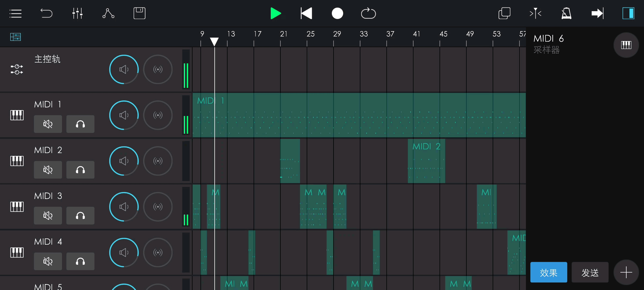Screen dimensions: 644x290
Task: Open MIDI 2 keyboard instrument icon
Action: pos(17,161)
